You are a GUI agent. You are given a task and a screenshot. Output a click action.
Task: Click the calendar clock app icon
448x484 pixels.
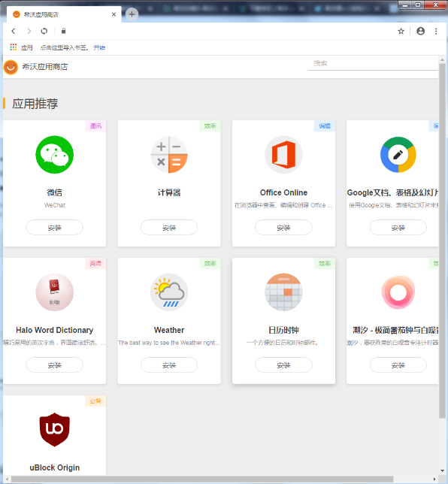click(x=283, y=292)
